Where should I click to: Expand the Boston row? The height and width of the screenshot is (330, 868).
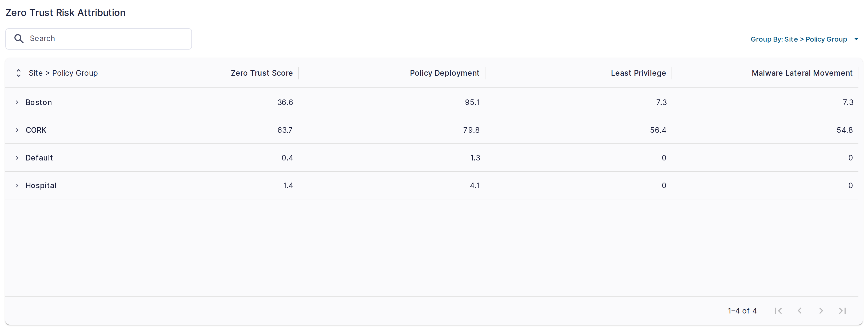pos(17,102)
